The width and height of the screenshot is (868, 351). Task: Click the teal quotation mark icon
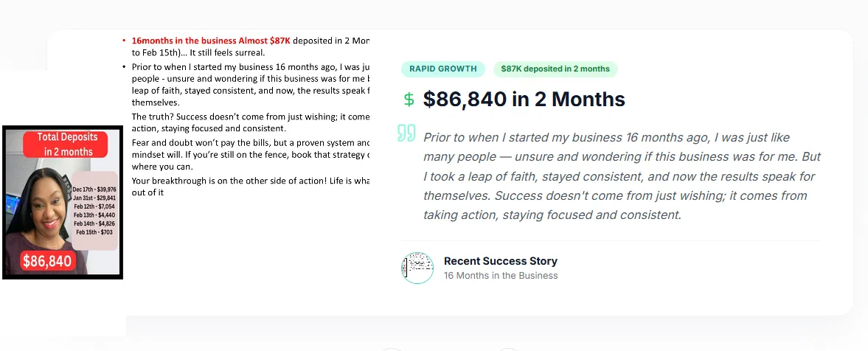coord(406,134)
